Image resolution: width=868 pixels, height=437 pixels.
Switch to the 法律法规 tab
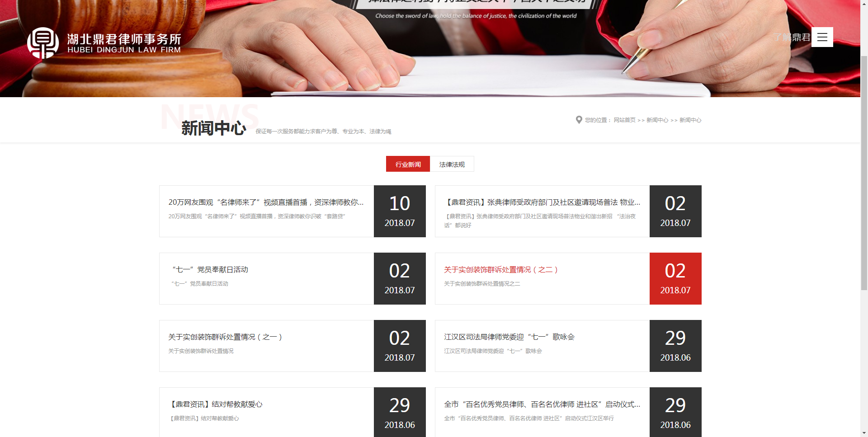point(452,164)
